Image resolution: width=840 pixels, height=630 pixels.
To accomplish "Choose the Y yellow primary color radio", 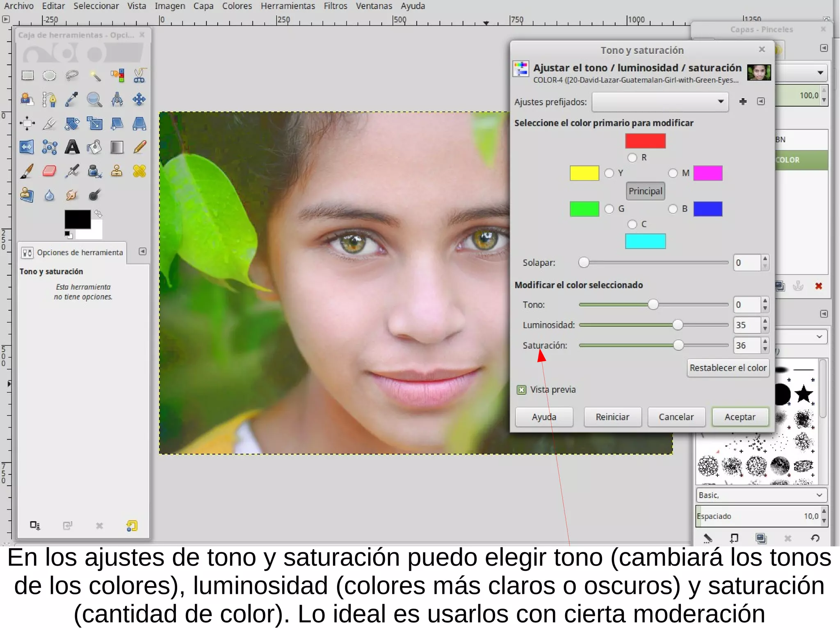I will [x=609, y=173].
